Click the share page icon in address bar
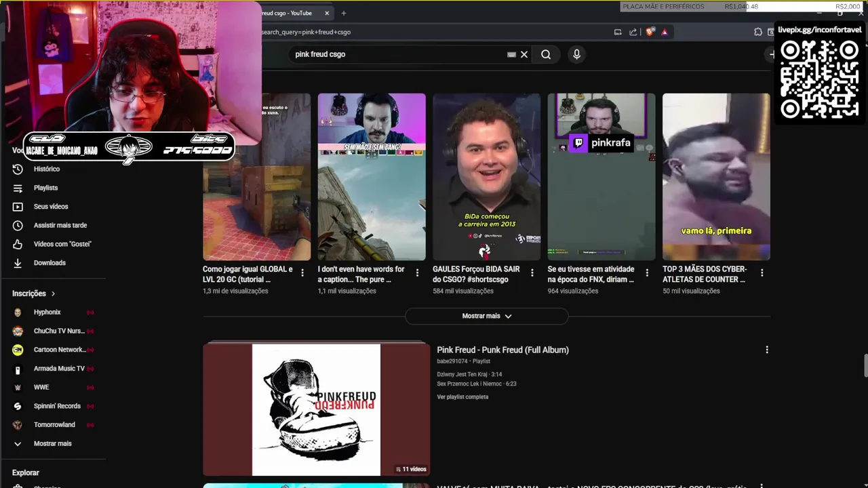The width and height of the screenshot is (868, 488). pyautogui.click(x=633, y=32)
